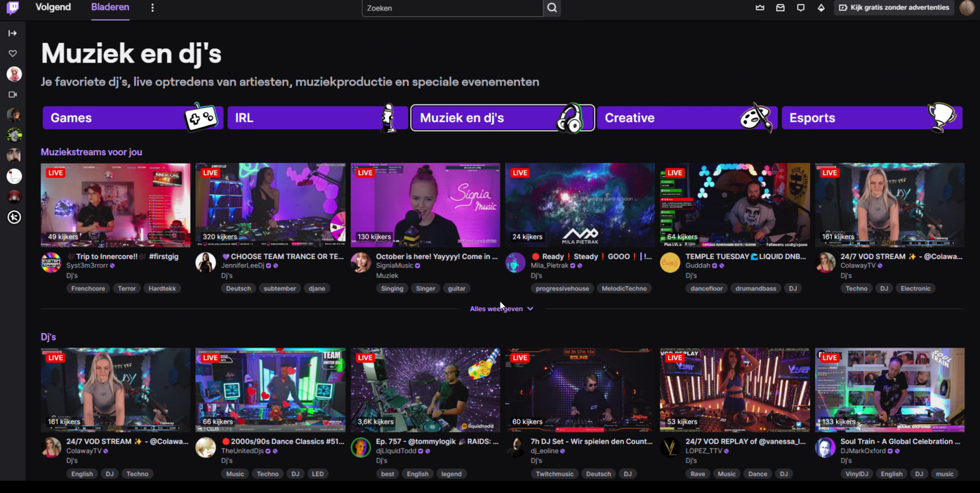Click 'Kijk gratis zonder advertenties' button
This screenshot has width=980, height=493.
893,8
